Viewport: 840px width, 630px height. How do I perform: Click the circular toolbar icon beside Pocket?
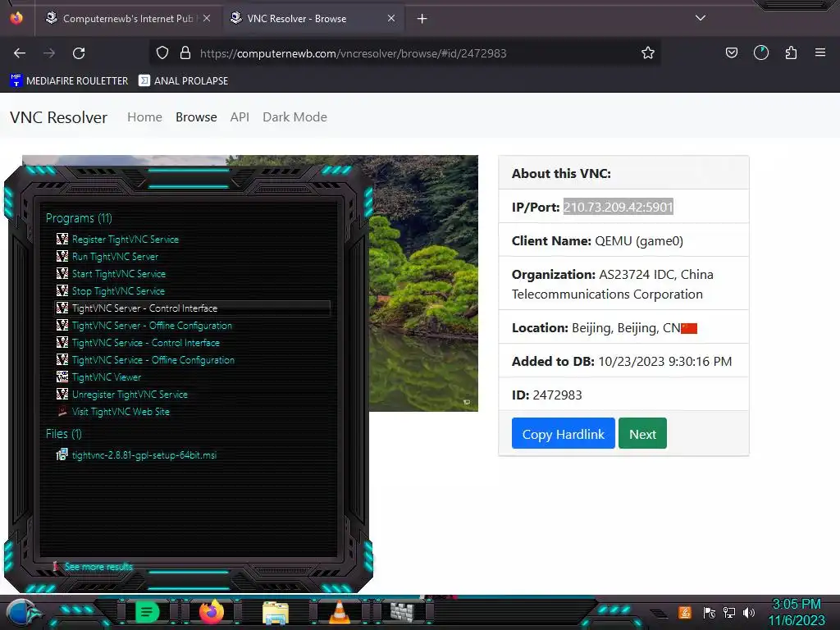pyautogui.click(x=761, y=53)
